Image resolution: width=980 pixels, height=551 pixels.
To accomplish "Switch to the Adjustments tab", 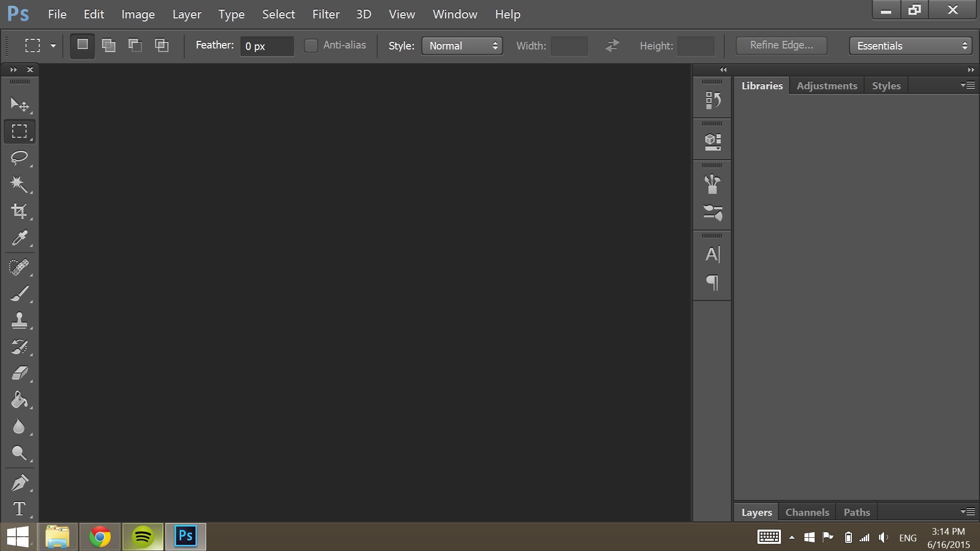I will (827, 85).
